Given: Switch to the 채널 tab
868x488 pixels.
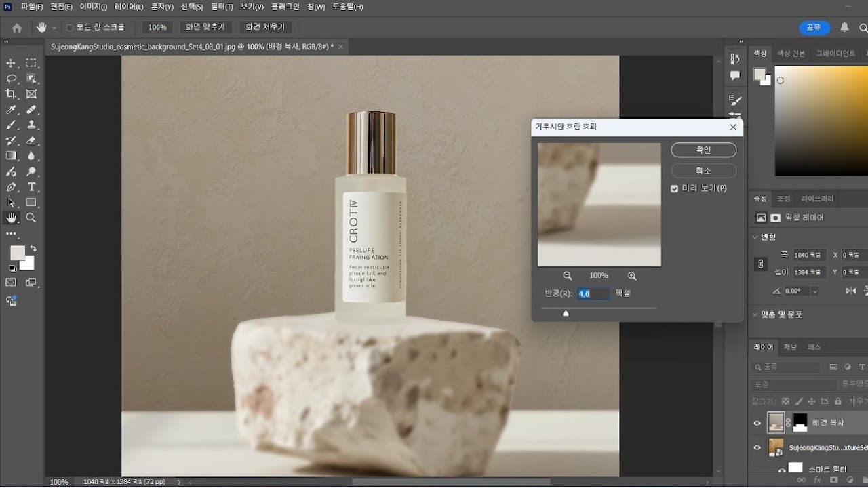Looking at the screenshot, I should 791,347.
